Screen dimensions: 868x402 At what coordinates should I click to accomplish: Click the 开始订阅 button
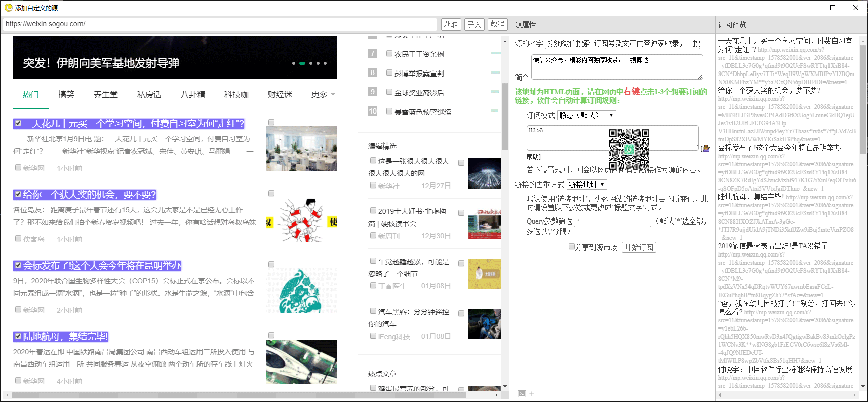(x=639, y=247)
